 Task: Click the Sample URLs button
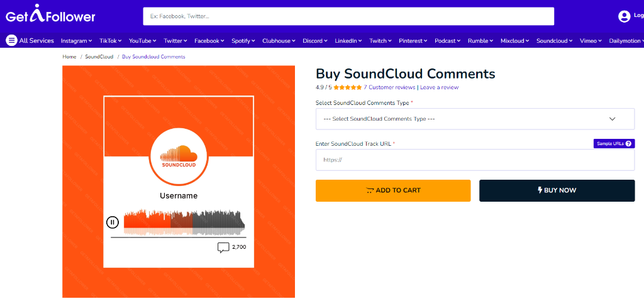point(614,143)
